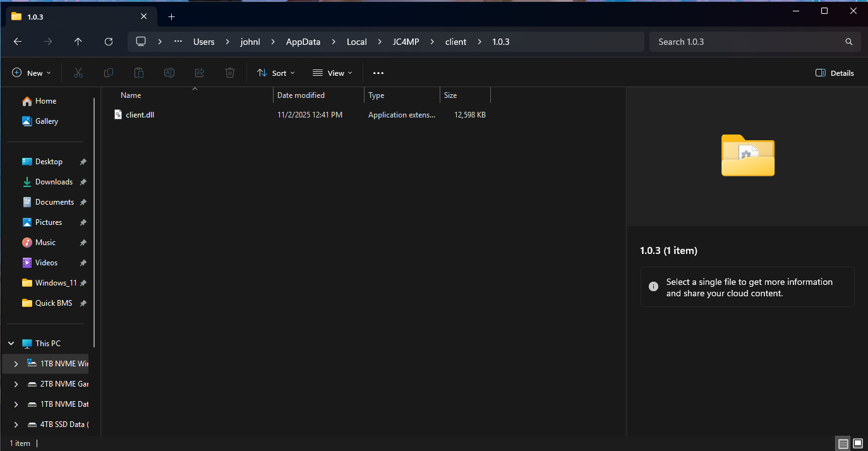Jump to the client folder in the breadcrumb
The width and height of the screenshot is (868, 451).
[x=455, y=42]
